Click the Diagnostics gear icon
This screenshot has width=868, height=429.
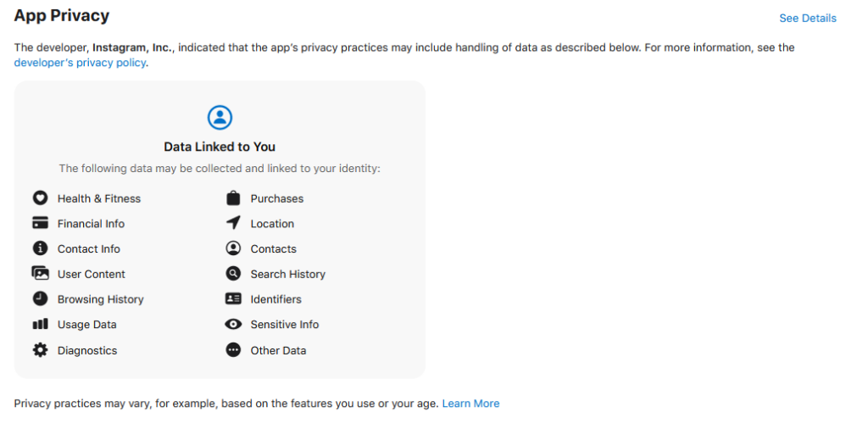(x=40, y=350)
